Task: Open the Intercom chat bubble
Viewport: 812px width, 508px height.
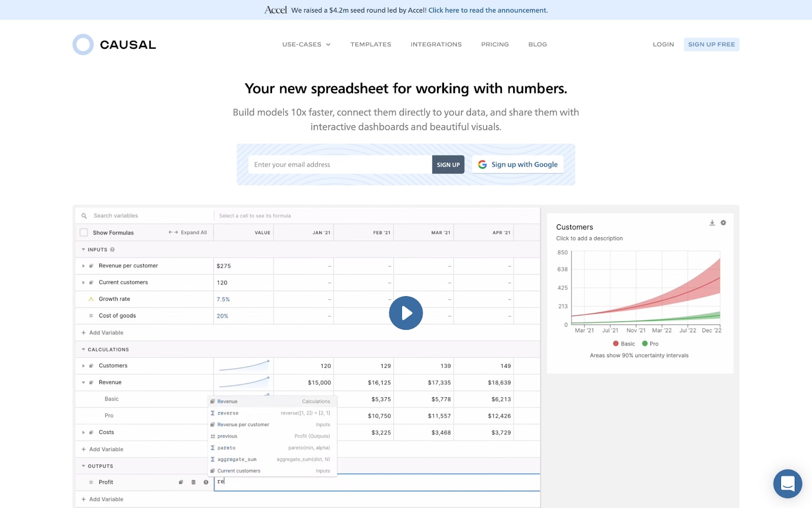Action: point(788,484)
